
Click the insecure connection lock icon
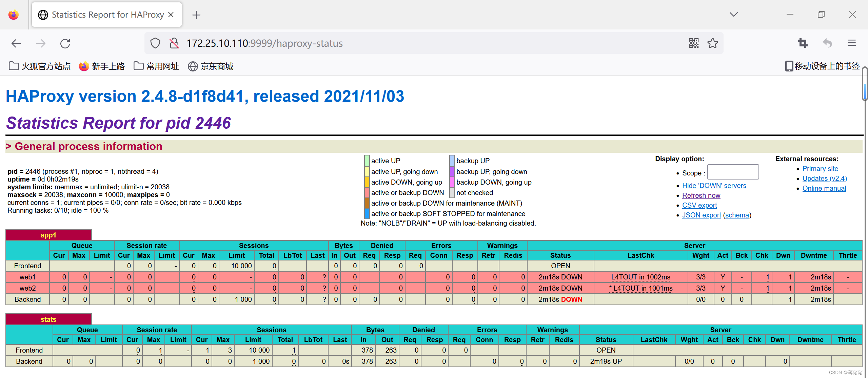point(174,43)
